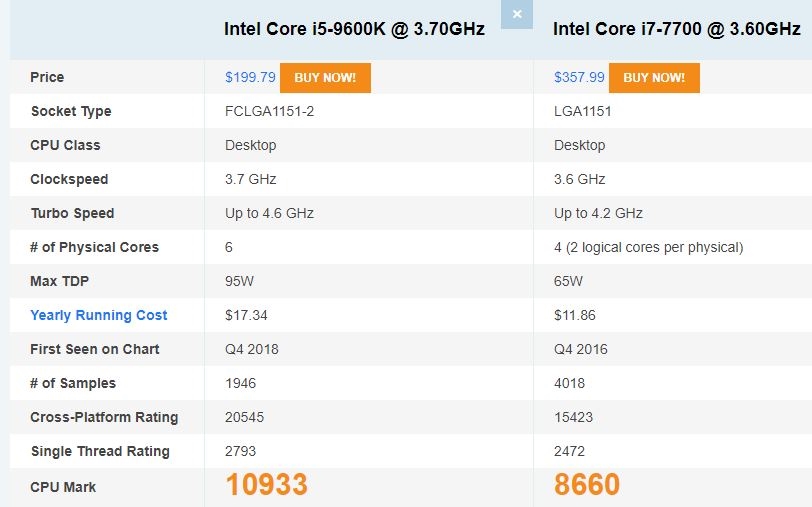This screenshot has width=812, height=507.
Task: Click the 8660 CPU Mark score
Action: (x=587, y=485)
